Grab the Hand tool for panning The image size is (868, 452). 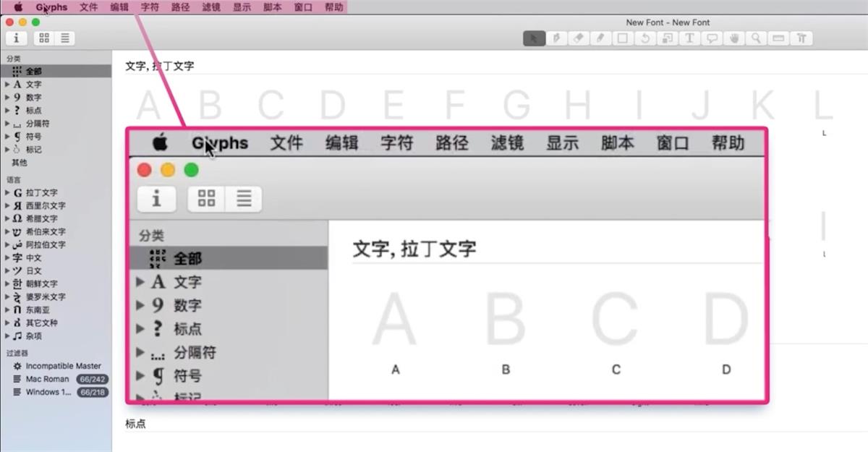734,38
